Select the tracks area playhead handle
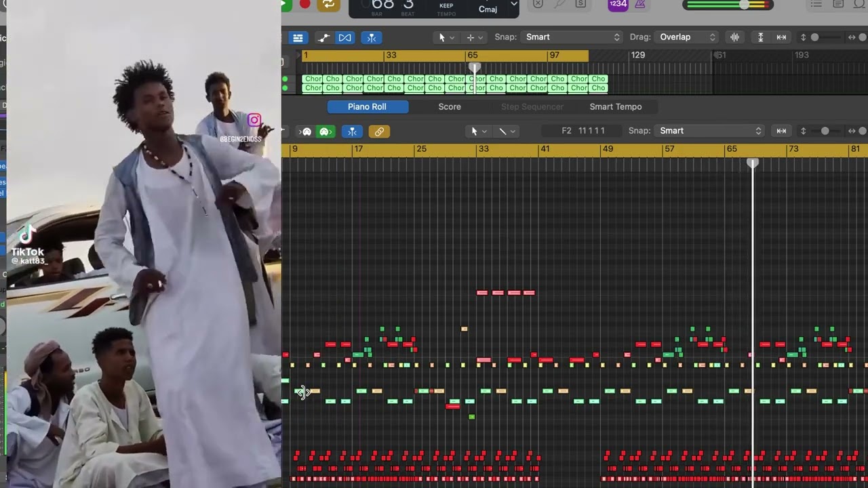This screenshot has width=868, height=488. point(475,68)
